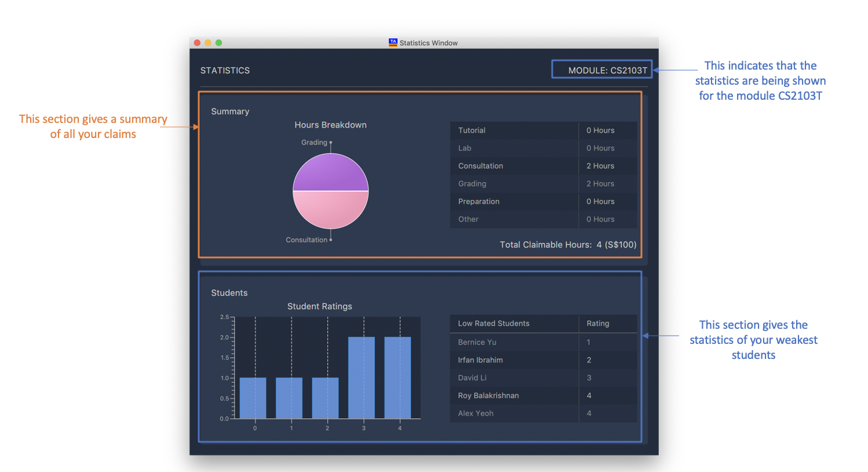The image size is (868, 472).
Task: Select the Roy Balakrishnan student row
Action: pos(544,395)
